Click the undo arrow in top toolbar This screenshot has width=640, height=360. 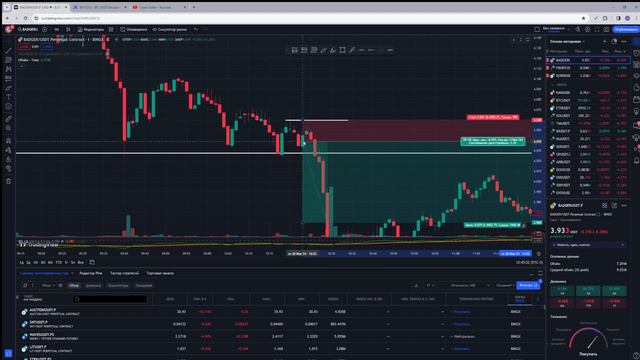pos(196,29)
